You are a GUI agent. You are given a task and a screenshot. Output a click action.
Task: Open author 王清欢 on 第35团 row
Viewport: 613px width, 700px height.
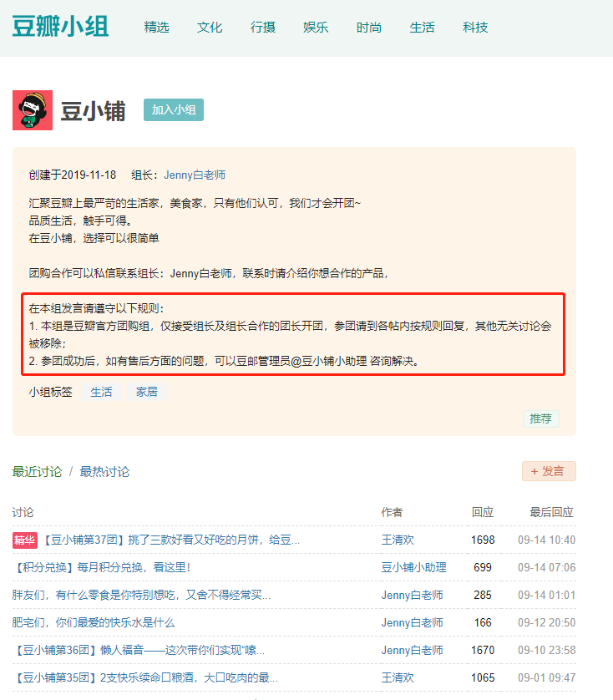point(398,678)
